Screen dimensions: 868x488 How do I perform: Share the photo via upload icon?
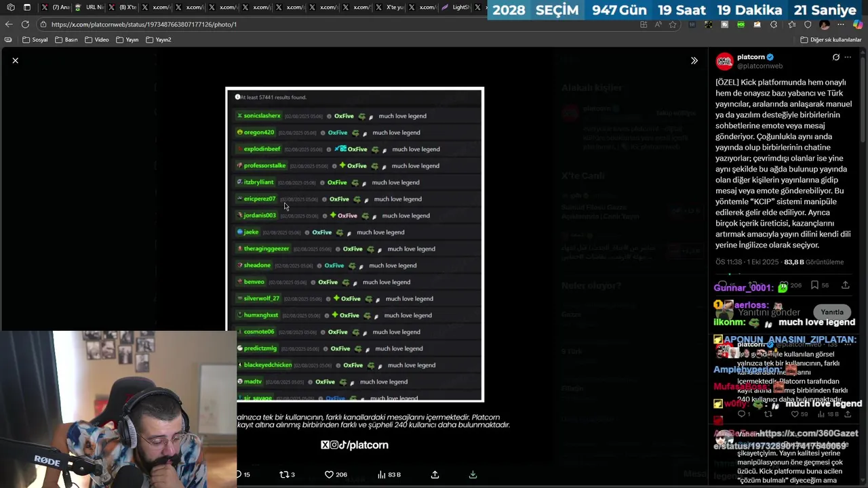coord(435,474)
